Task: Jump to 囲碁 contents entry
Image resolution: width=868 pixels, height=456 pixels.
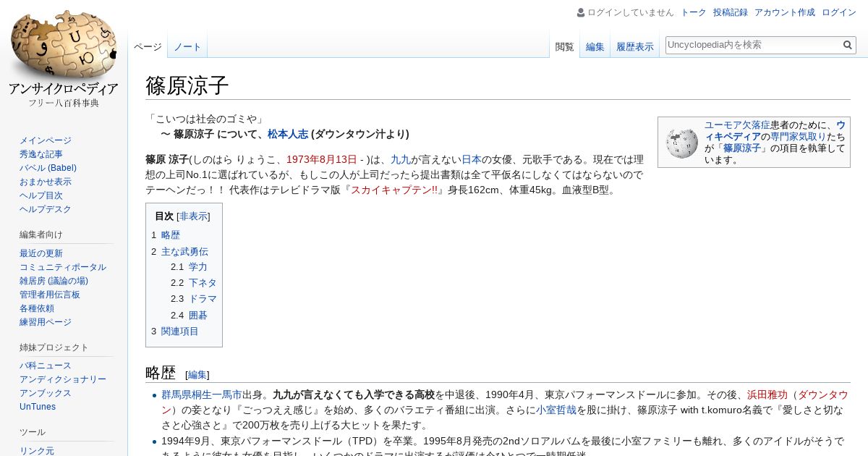Action: pyautogui.click(x=198, y=316)
